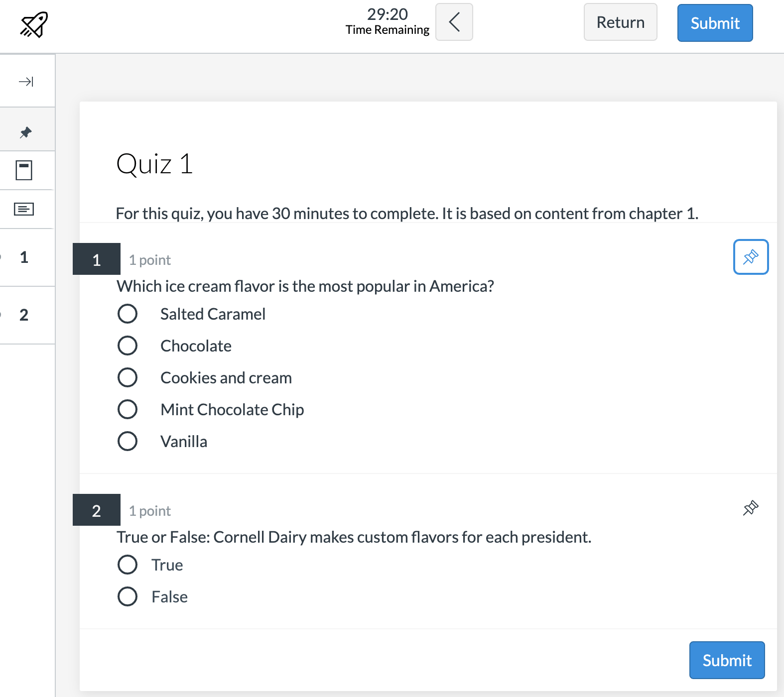This screenshot has height=697, width=784.
Task: Pin question 2 with the pin icon
Action: 751,508
